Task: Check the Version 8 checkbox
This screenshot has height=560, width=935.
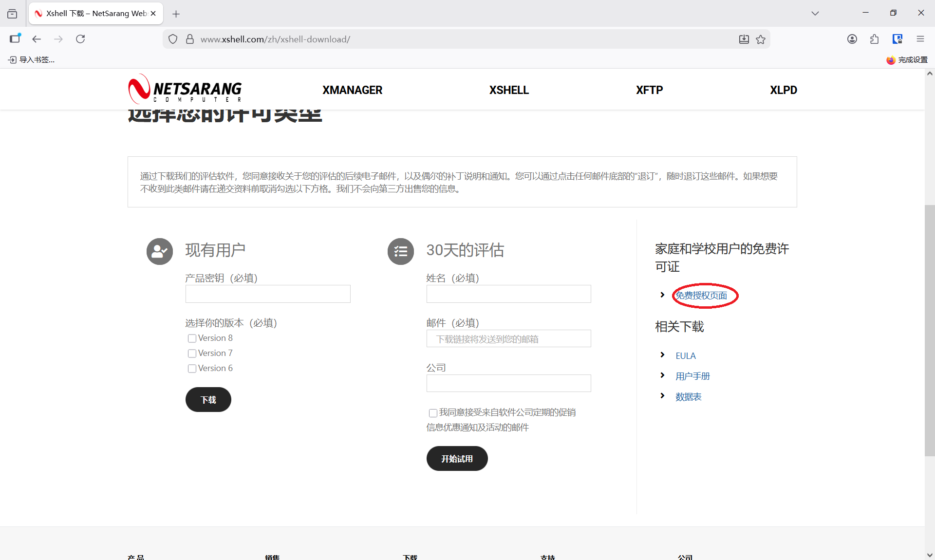Action: click(192, 338)
